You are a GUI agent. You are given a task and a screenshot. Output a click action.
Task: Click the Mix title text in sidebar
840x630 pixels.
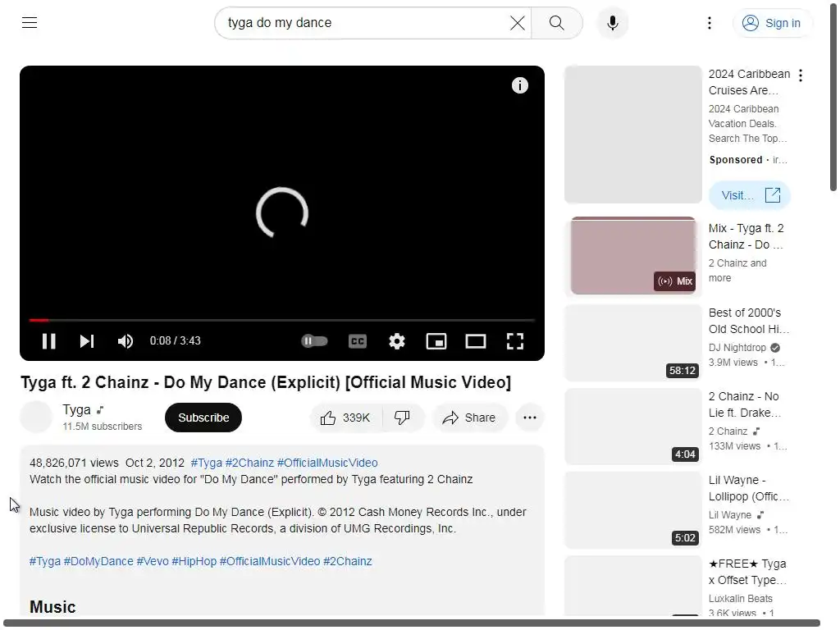pos(746,236)
